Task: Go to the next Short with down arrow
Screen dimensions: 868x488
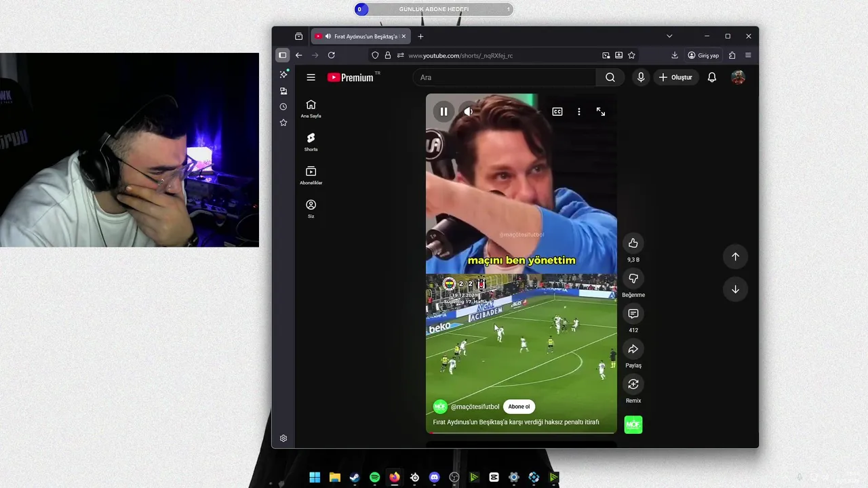Action: click(735, 289)
